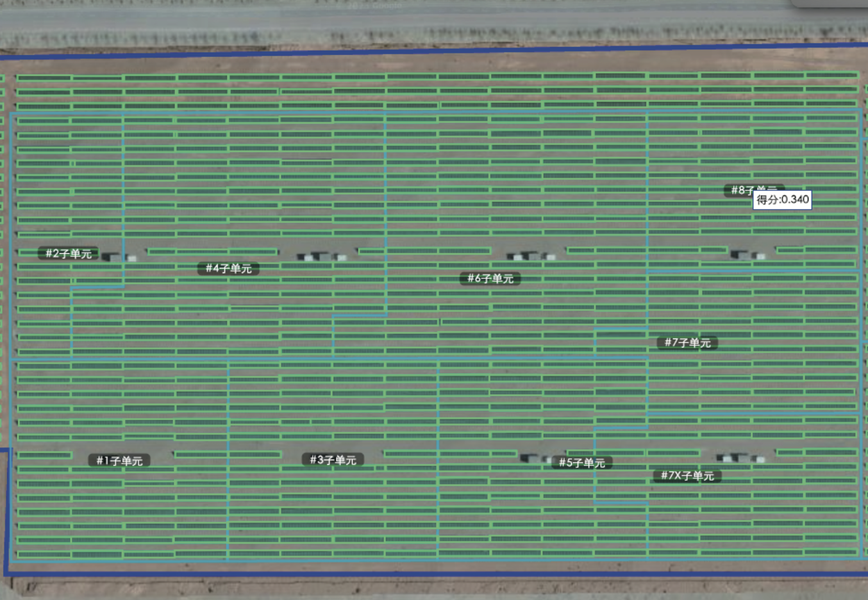The width and height of the screenshot is (868, 600).
Task: Click the 得分:0.340 score tooltip
Action: [x=782, y=199]
